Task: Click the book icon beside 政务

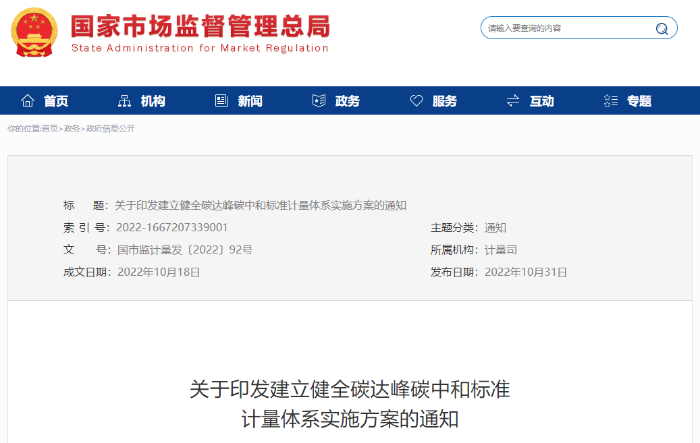Action: click(x=319, y=101)
